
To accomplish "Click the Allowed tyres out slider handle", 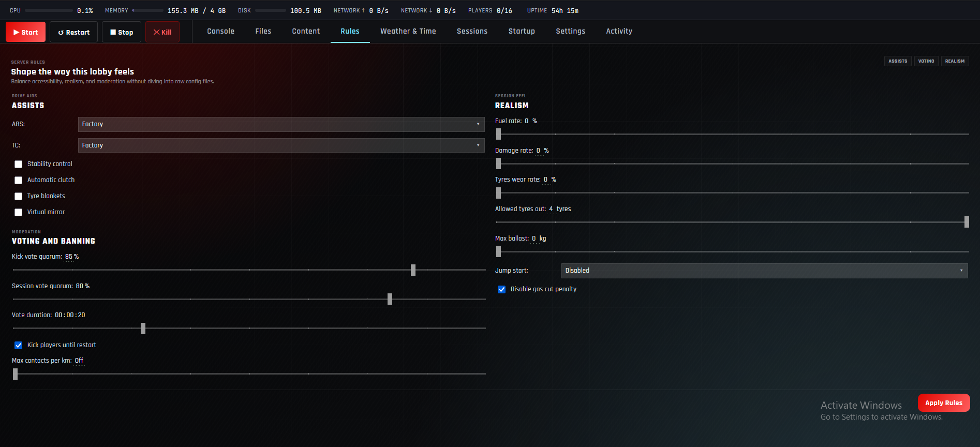I will (x=967, y=222).
